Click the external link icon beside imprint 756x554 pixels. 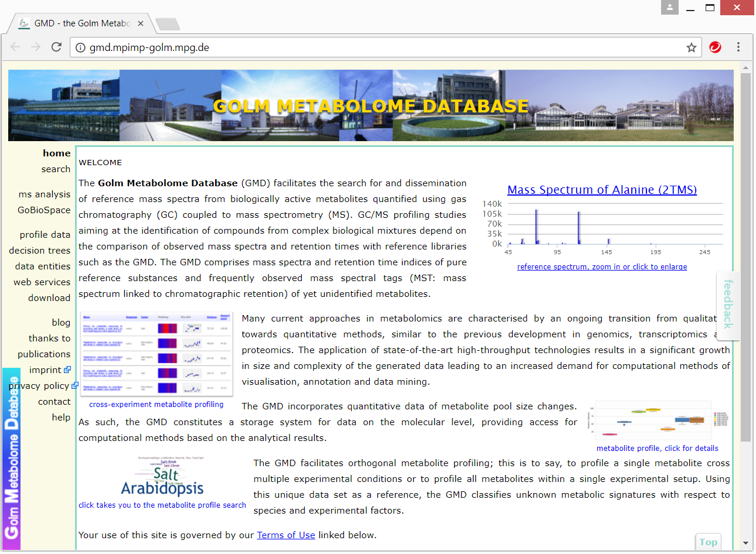coord(67,370)
